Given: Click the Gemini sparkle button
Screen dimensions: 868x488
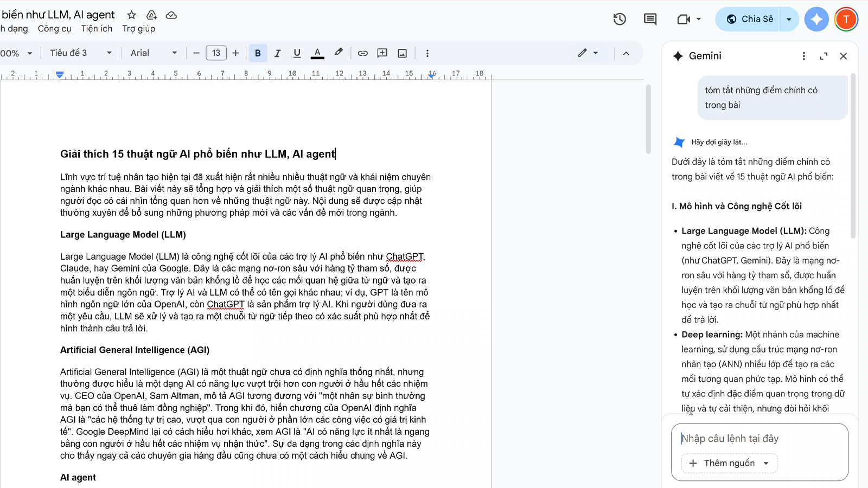Looking at the screenshot, I should (816, 20).
